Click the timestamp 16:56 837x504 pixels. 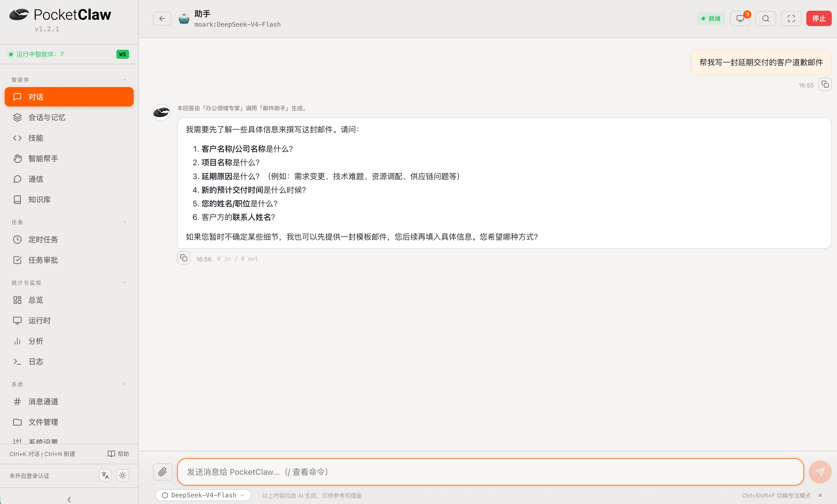(x=203, y=259)
